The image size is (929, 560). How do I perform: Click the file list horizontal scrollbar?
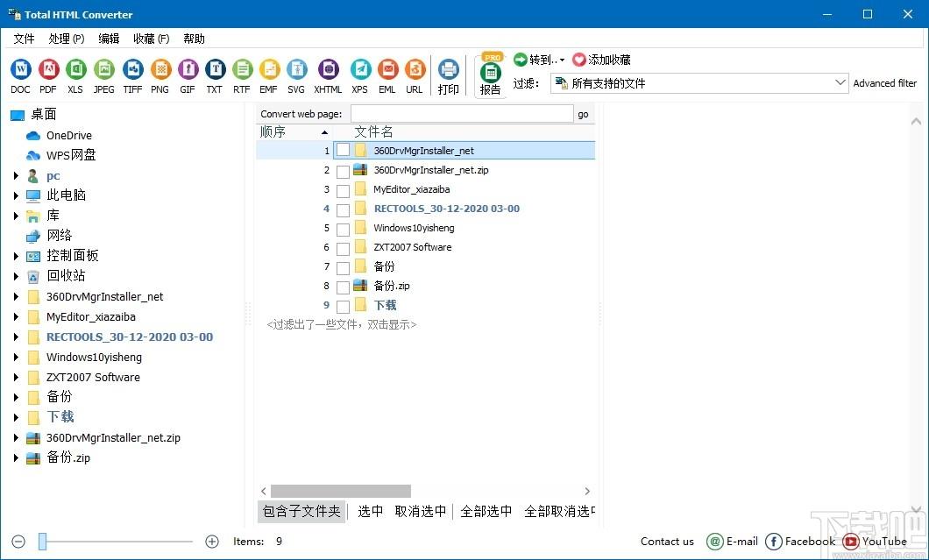coord(341,492)
